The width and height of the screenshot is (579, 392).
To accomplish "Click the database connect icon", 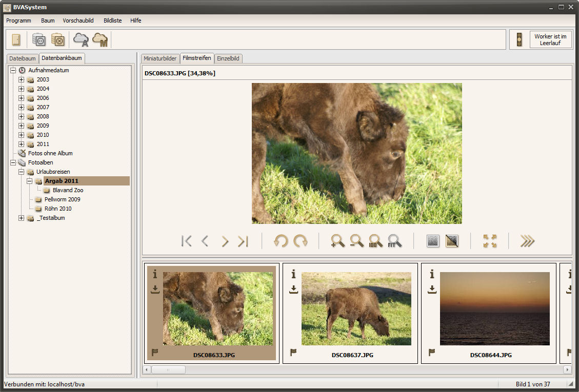I will (x=39, y=39).
